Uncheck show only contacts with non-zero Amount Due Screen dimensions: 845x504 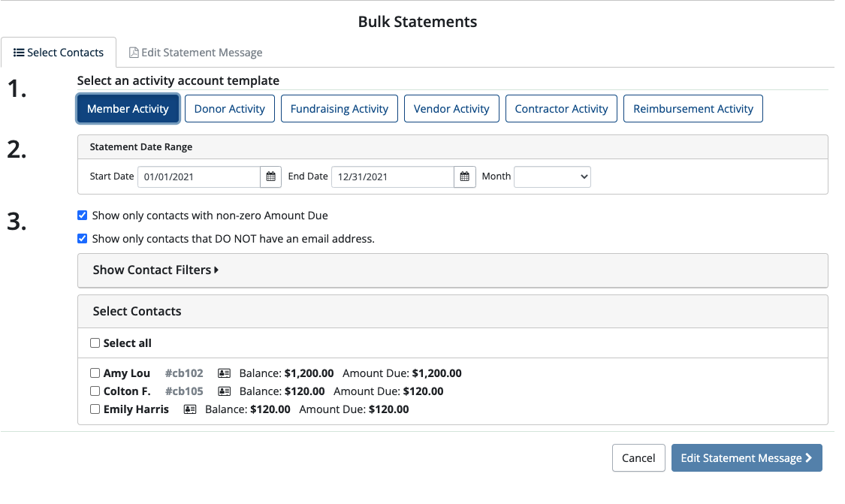[x=83, y=215]
